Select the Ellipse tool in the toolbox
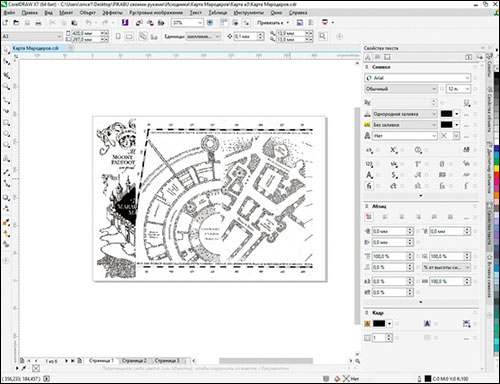The height and width of the screenshot is (384, 500). [x=6, y=134]
